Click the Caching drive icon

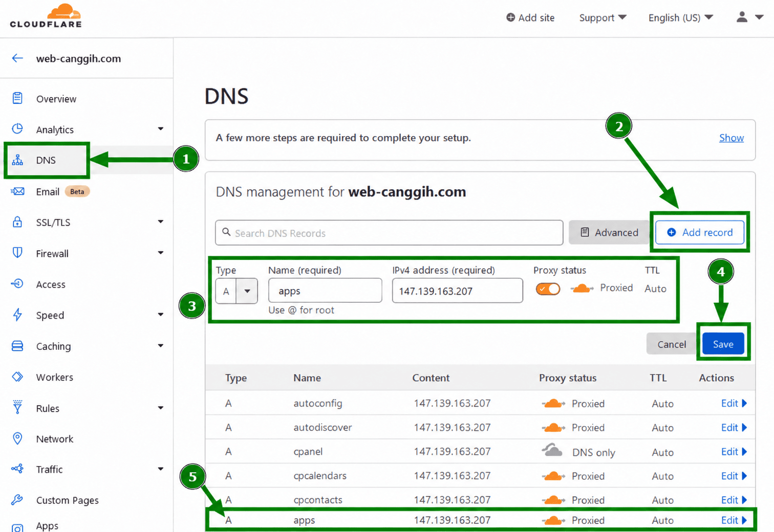[x=17, y=346]
